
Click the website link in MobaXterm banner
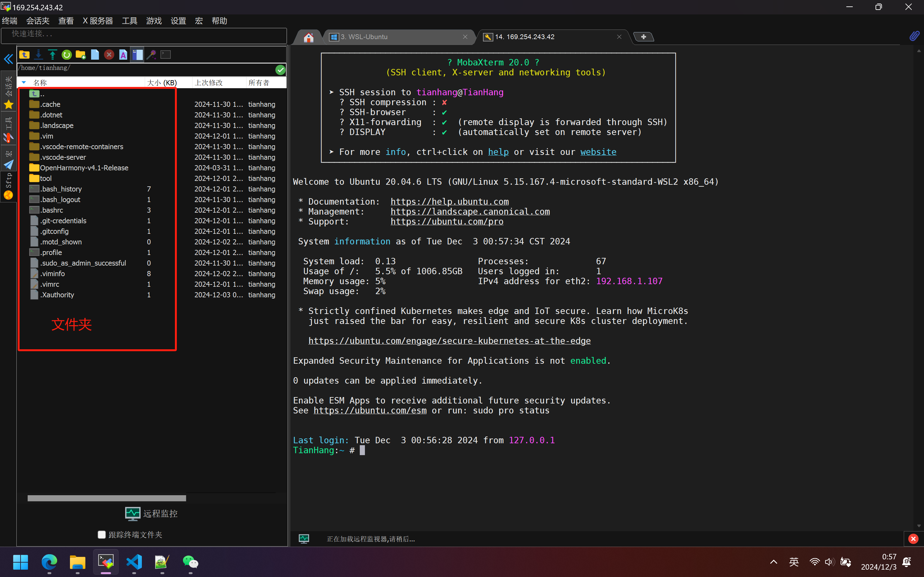click(x=598, y=152)
